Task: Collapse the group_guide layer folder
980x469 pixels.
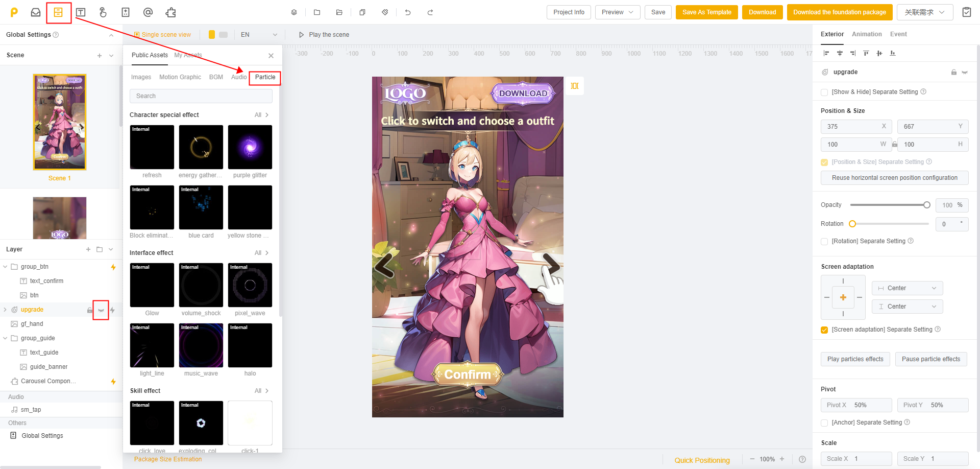Action: (5, 338)
